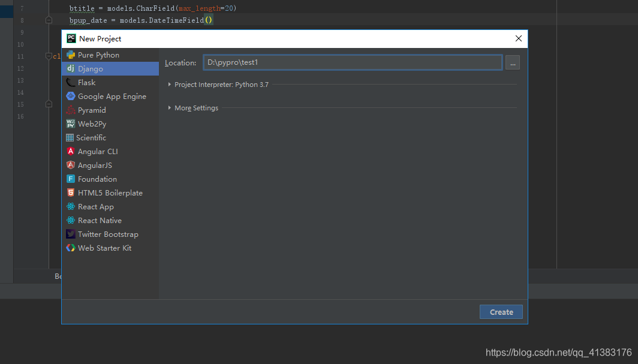
Task: Select the Scientific grid icon
Action: [70, 137]
